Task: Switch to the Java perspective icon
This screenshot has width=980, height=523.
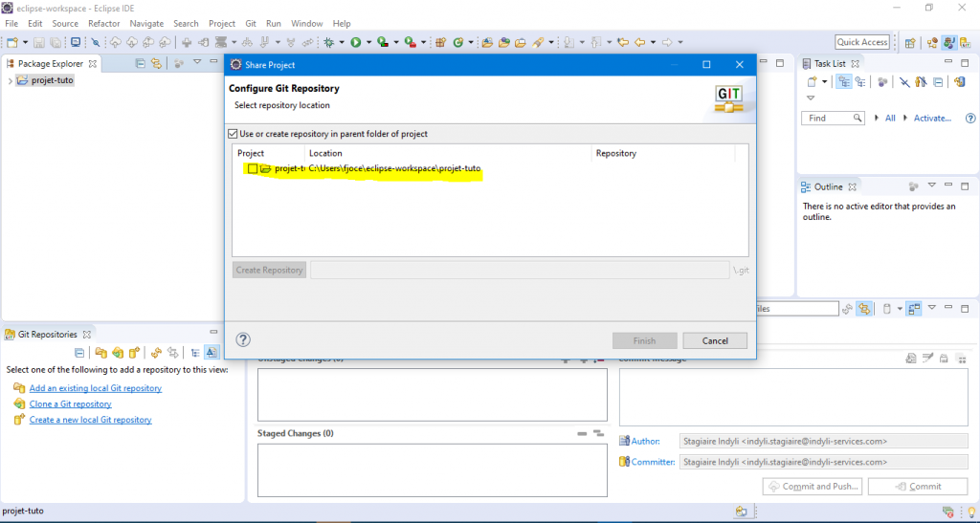Action: coord(949,42)
